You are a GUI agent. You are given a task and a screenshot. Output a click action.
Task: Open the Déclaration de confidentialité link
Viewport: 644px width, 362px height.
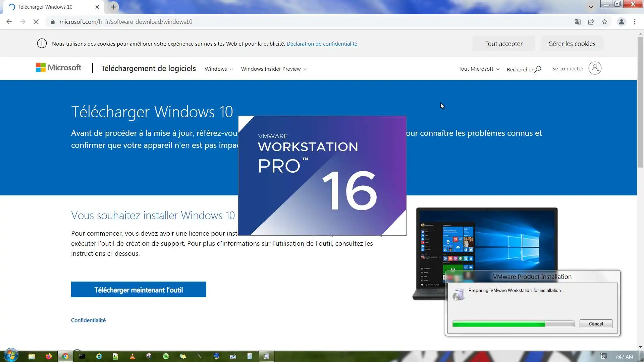pyautogui.click(x=322, y=44)
